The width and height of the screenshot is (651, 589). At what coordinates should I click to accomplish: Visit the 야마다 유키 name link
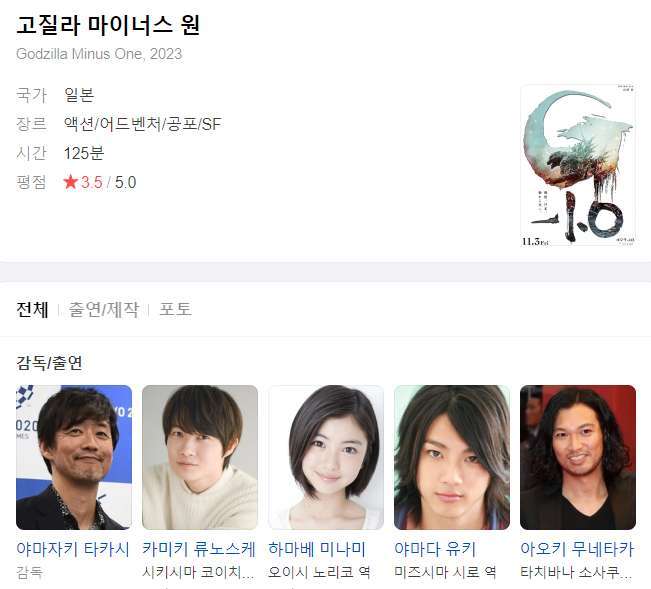(x=435, y=549)
